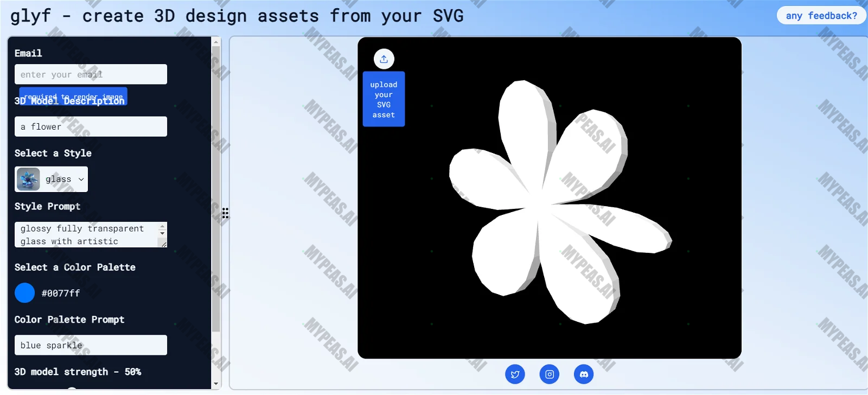
Task: Click the 'Email' label
Action: pos(28,53)
